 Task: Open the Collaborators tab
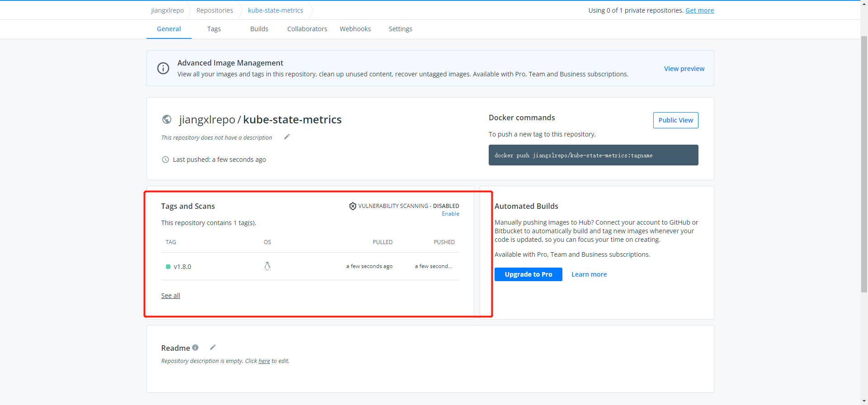(307, 29)
